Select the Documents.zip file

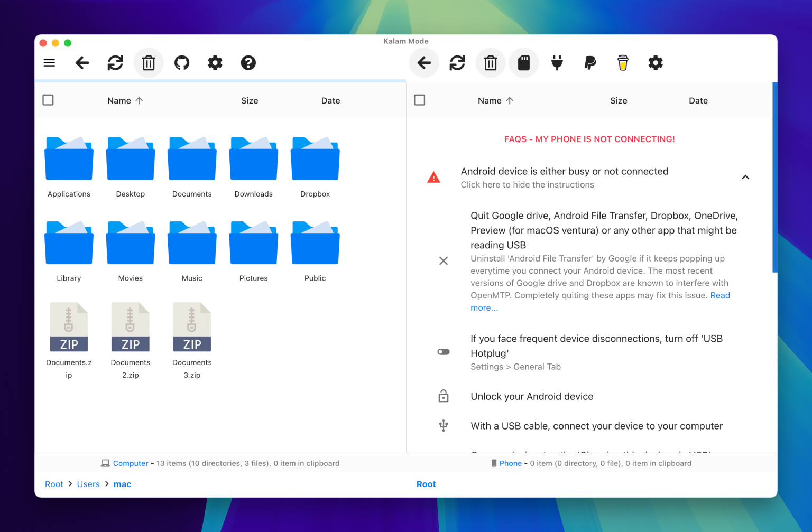click(69, 326)
